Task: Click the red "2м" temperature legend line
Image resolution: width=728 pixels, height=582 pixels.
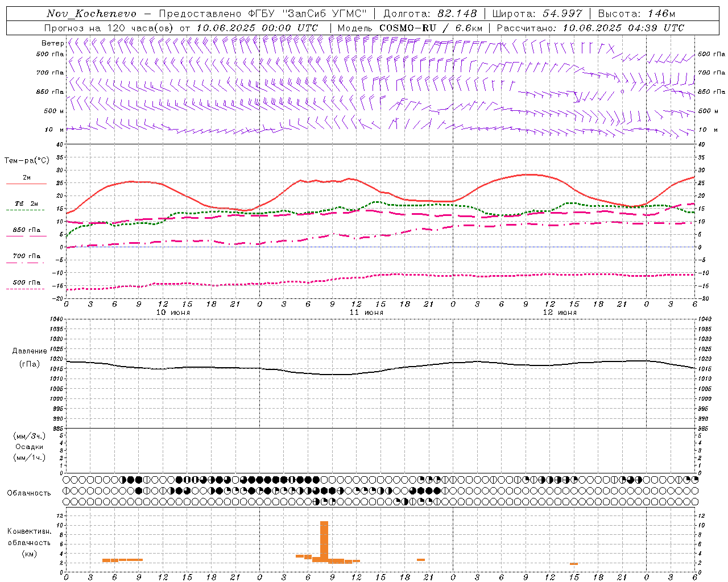Action: (26, 184)
